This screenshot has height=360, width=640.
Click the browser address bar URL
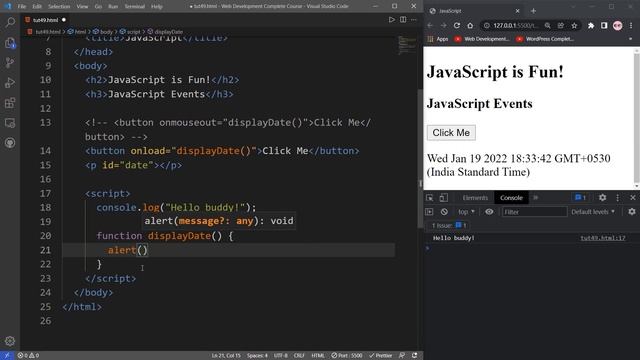tap(516, 25)
